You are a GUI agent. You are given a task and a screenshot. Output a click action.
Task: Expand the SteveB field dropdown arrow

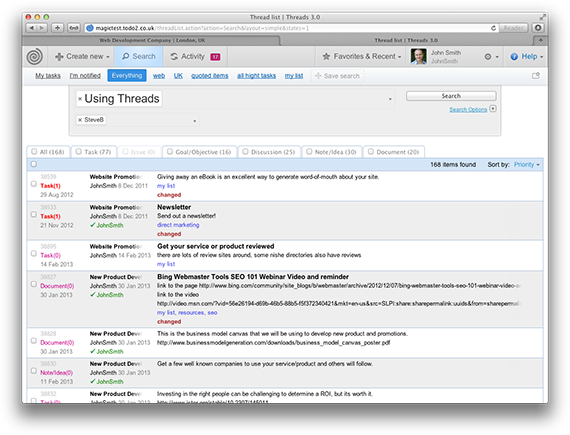pos(194,121)
